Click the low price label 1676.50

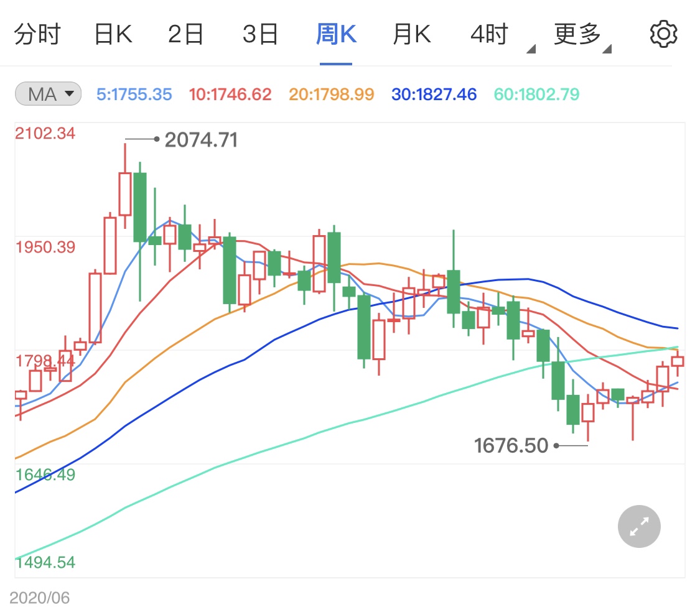click(511, 445)
